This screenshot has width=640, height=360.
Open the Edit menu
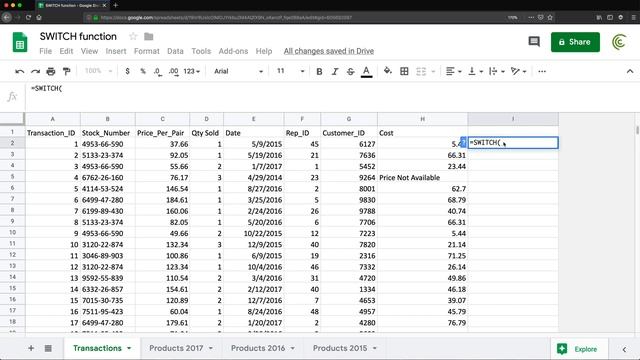[x=66, y=51]
